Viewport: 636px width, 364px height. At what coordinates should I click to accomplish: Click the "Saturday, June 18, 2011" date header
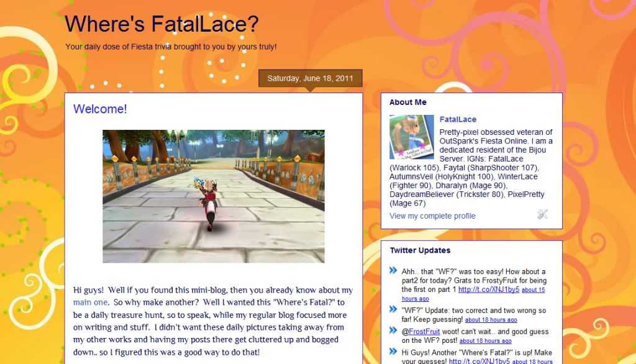pyautogui.click(x=311, y=78)
